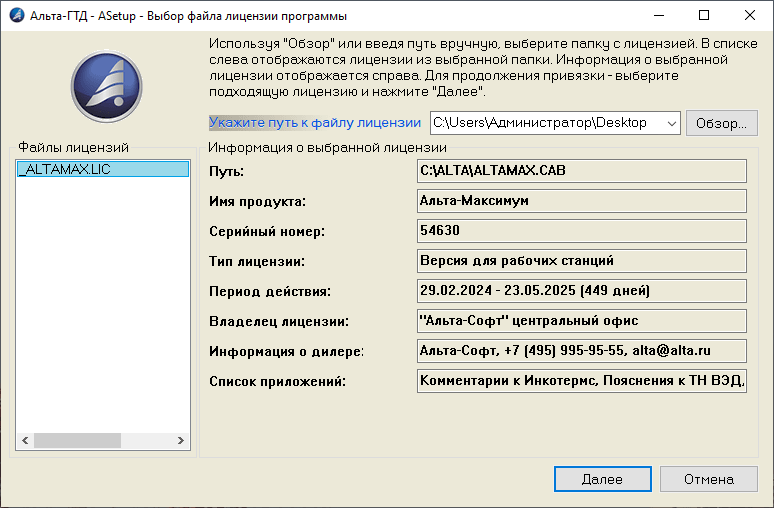774x508 pixels.
Task: Close the ASetup license window
Action: click(x=750, y=15)
